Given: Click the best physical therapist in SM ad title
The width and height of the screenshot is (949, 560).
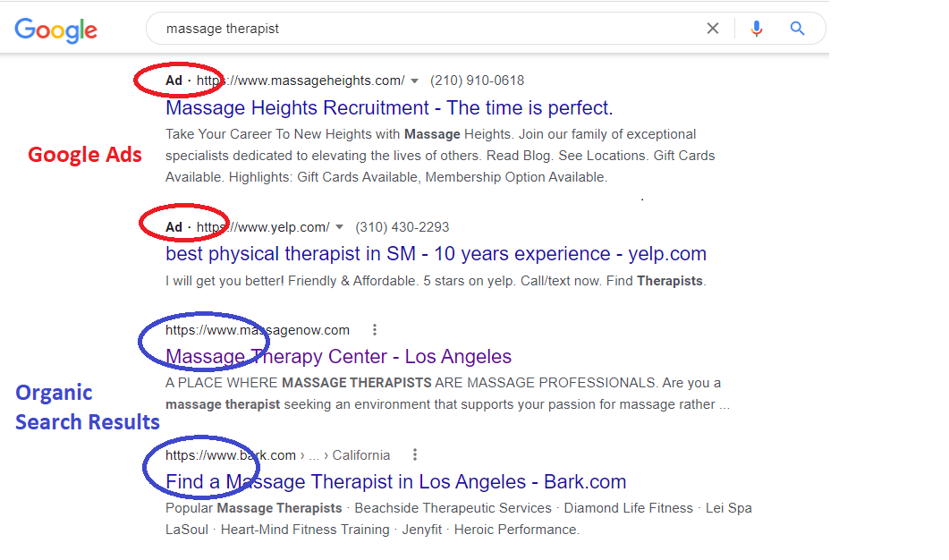Looking at the screenshot, I should coord(436,253).
